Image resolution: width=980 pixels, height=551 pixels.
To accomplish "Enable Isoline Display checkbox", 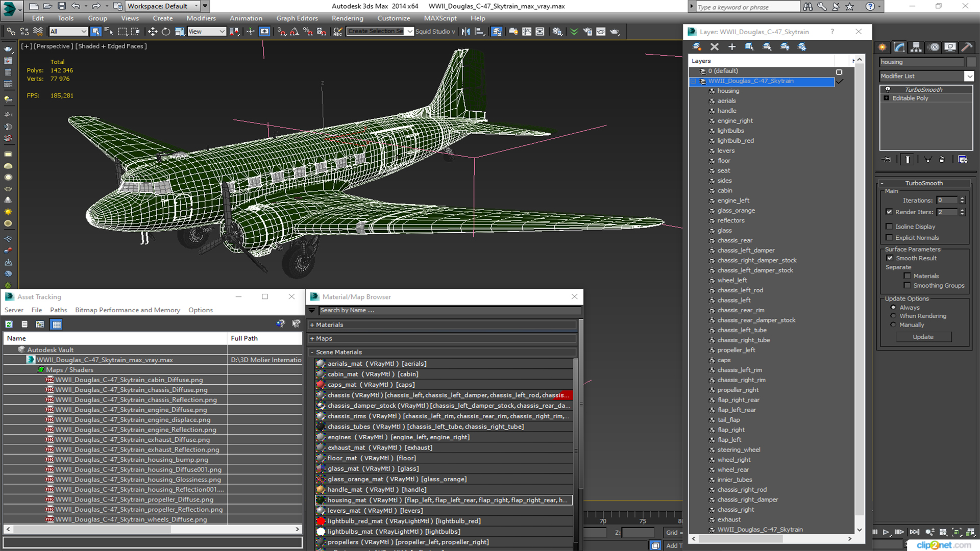I will tap(889, 227).
